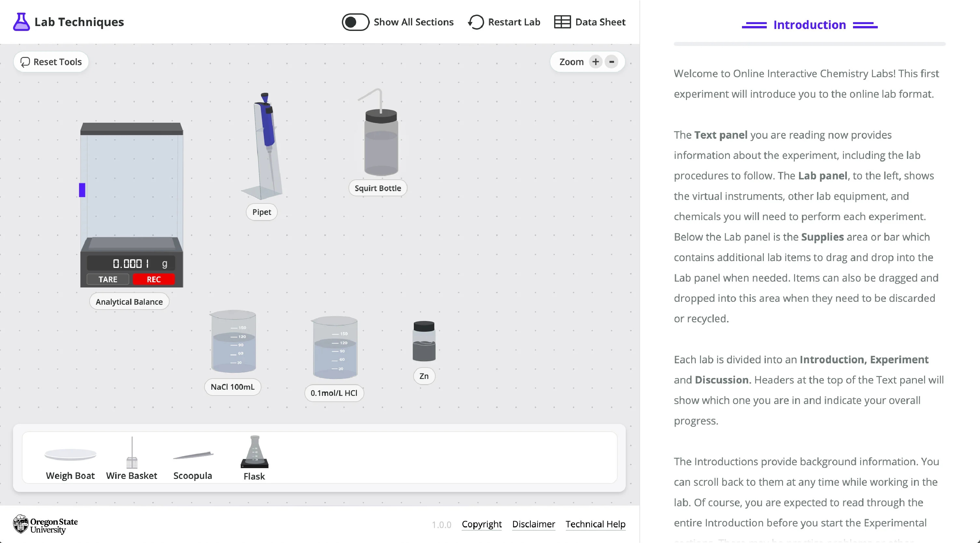The width and height of the screenshot is (980, 543).
Task: Click the Reset Tools speech-bubble icon
Action: [25, 62]
